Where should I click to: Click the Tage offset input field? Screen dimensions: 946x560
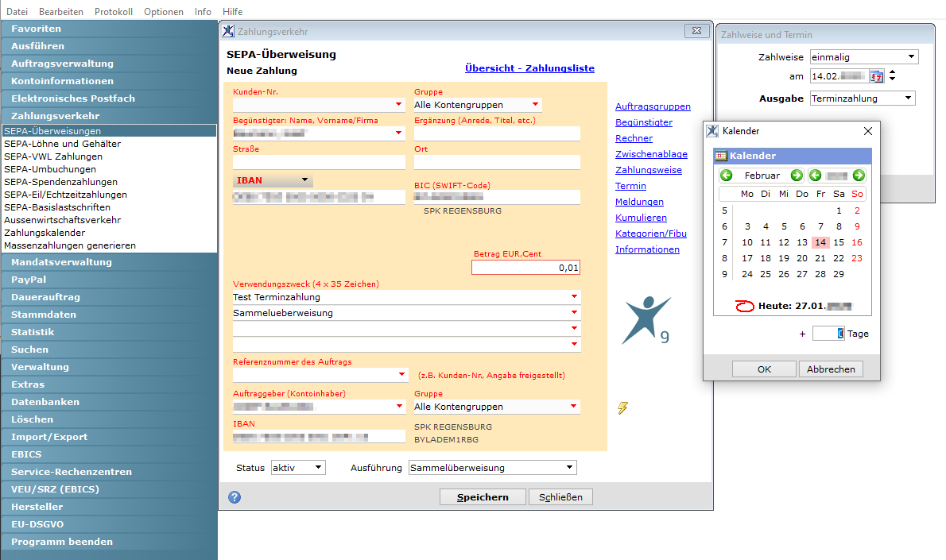click(828, 334)
